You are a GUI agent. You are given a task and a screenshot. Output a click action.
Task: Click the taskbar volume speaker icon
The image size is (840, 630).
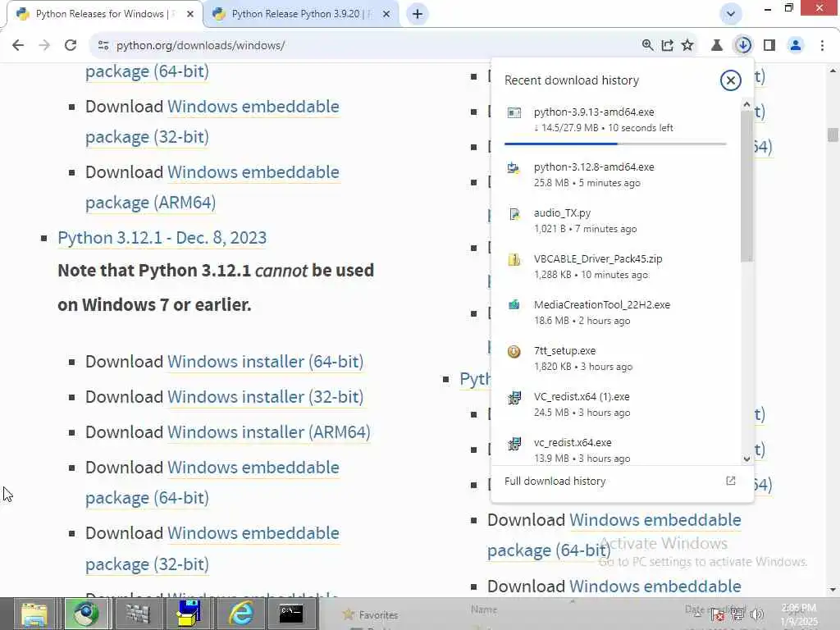click(757, 614)
